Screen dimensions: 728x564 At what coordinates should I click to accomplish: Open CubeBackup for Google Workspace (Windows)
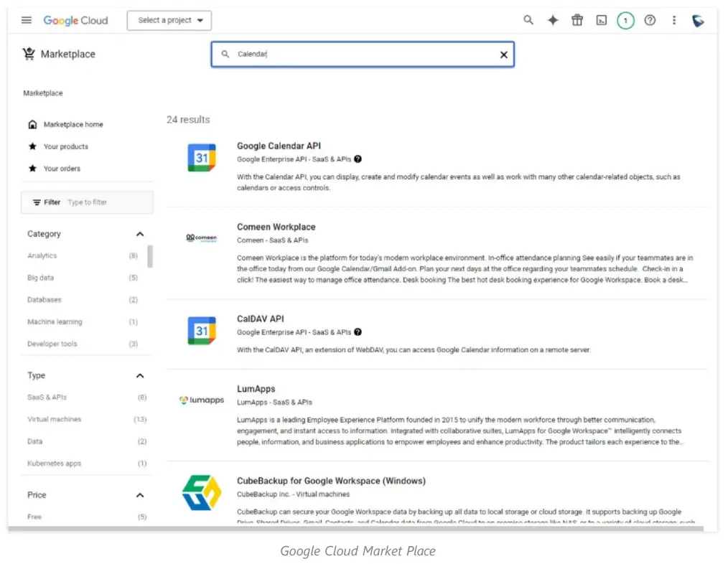coord(331,481)
